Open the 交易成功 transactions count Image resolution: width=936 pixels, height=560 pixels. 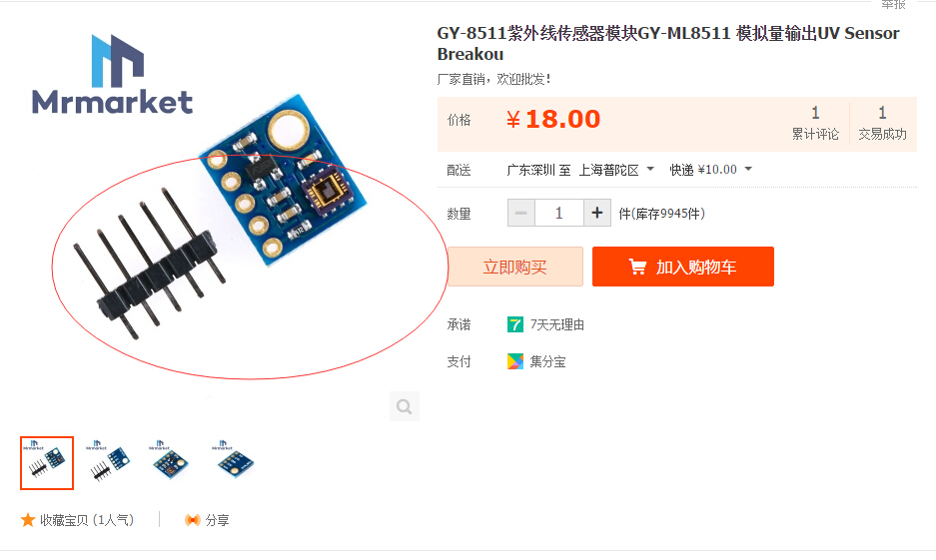tap(882, 123)
